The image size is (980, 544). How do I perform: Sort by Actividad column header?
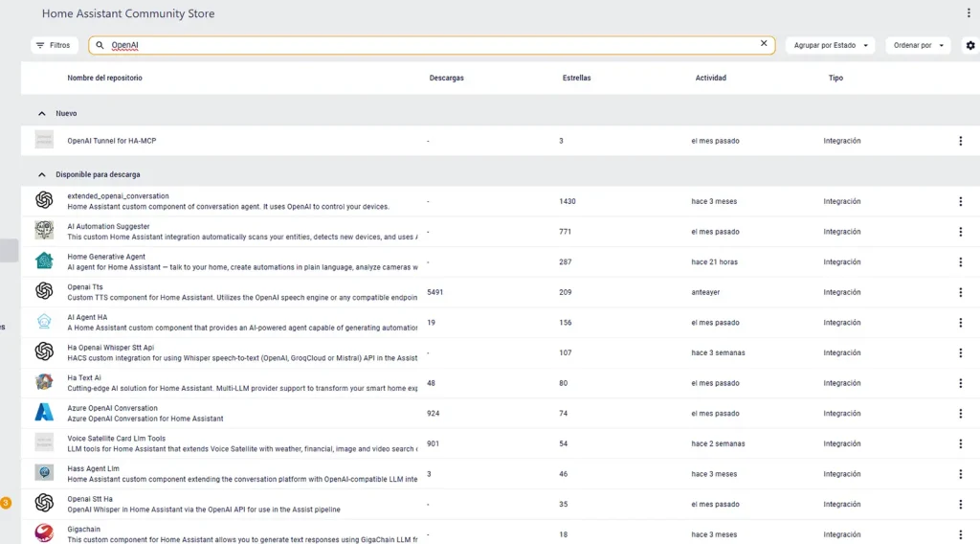click(x=711, y=79)
